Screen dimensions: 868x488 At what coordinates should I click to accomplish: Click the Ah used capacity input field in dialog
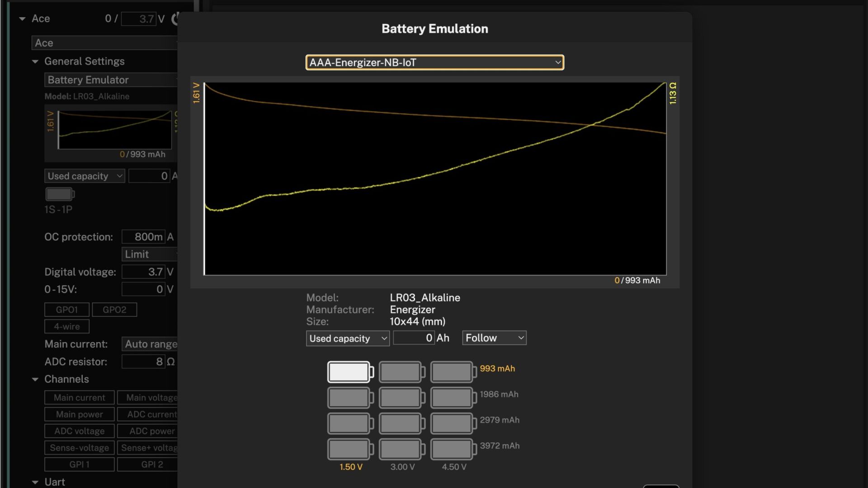414,338
